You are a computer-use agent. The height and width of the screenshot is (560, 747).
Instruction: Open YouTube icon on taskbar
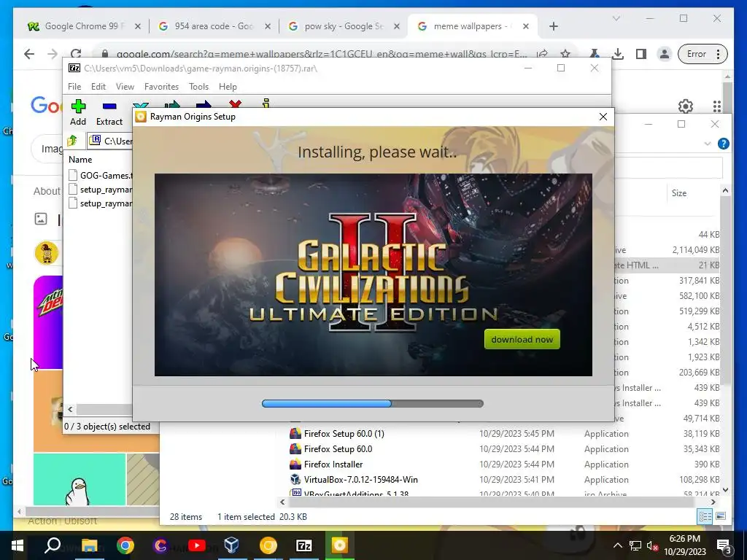coord(196,545)
